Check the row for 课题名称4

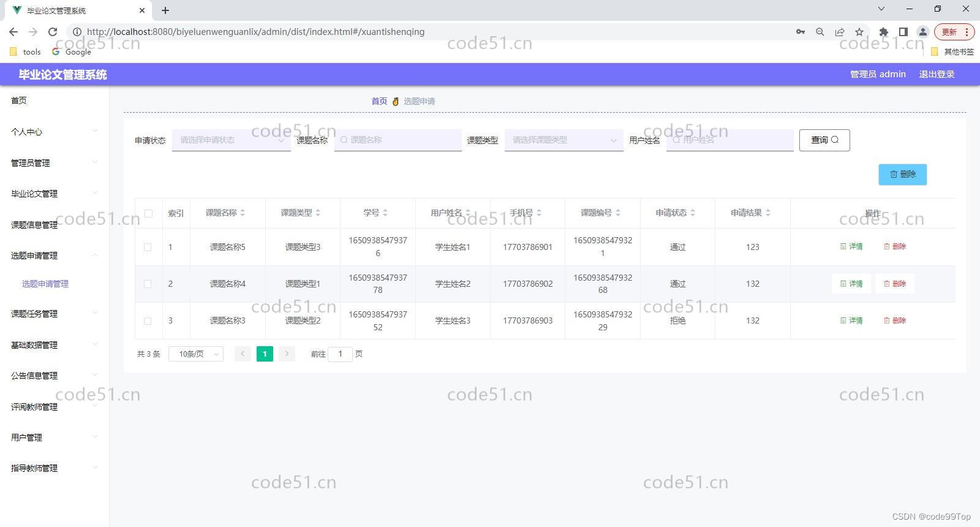148,284
